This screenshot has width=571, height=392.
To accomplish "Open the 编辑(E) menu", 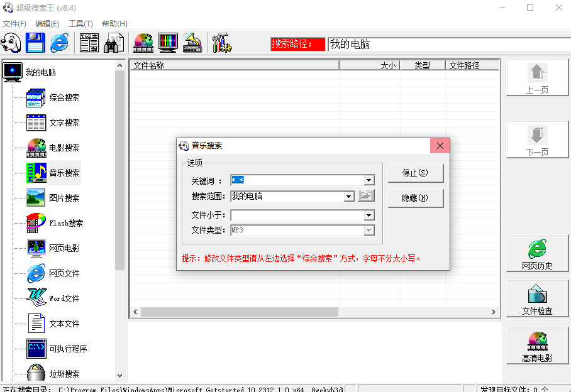I will coord(47,24).
